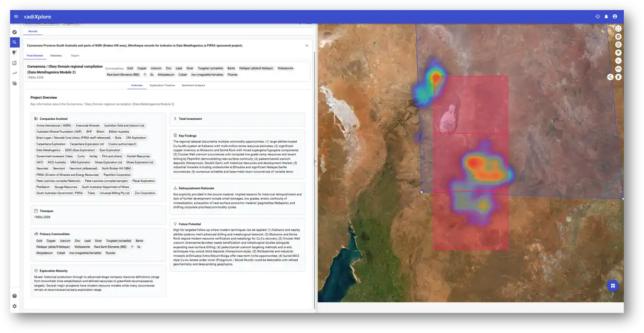Click the map share button

(x=610, y=77)
